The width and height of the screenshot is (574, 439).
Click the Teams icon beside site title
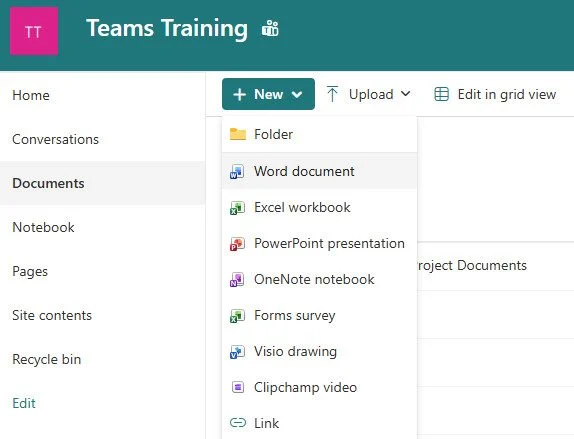click(x=270, y=28)
